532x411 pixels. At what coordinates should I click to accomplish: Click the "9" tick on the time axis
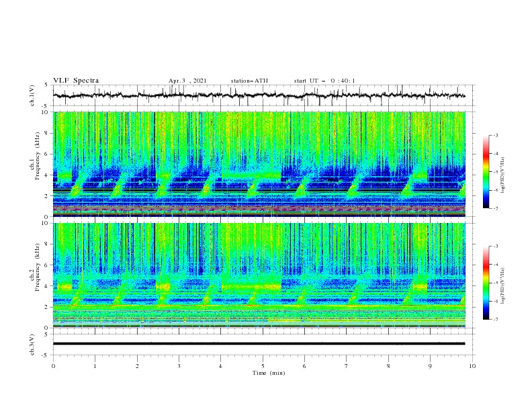point(430,366)
